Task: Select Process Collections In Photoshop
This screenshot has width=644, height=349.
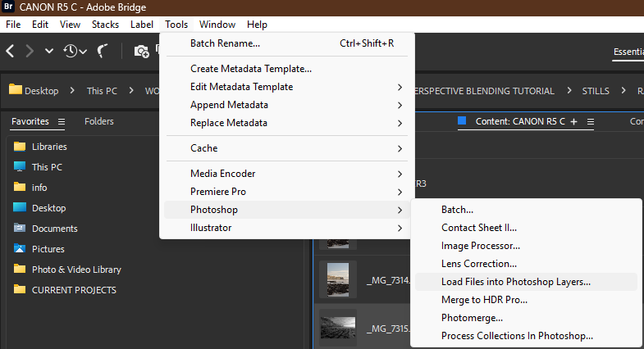Action: pos(526,336)
